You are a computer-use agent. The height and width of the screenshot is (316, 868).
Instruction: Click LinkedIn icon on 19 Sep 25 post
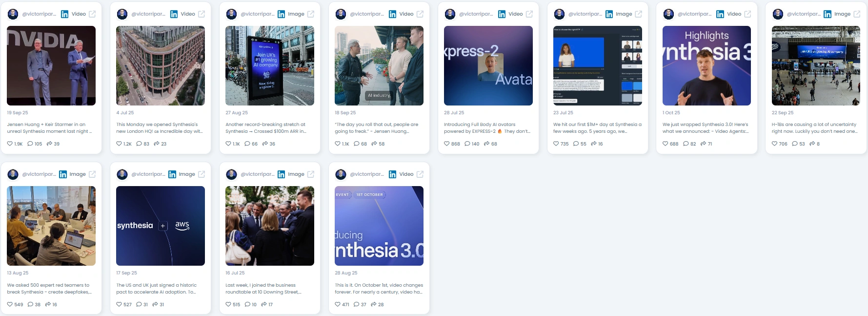click(x=65, y=14)
